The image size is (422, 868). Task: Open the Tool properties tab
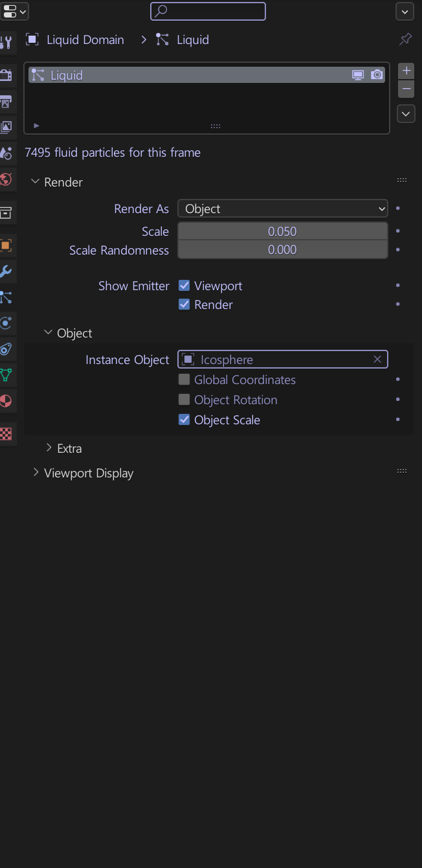tap(6, 43)
